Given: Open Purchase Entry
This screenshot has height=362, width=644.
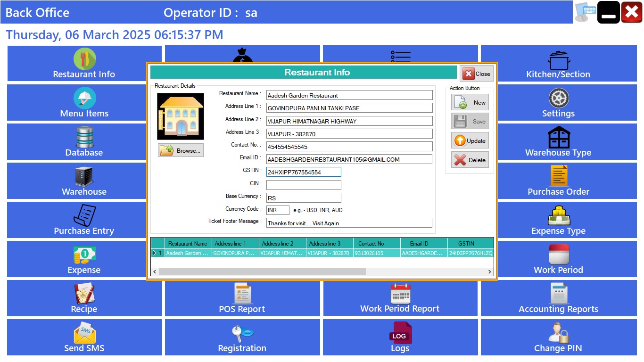Looking at the screenshot, I should pyautogui.click(x=84, y=220).
